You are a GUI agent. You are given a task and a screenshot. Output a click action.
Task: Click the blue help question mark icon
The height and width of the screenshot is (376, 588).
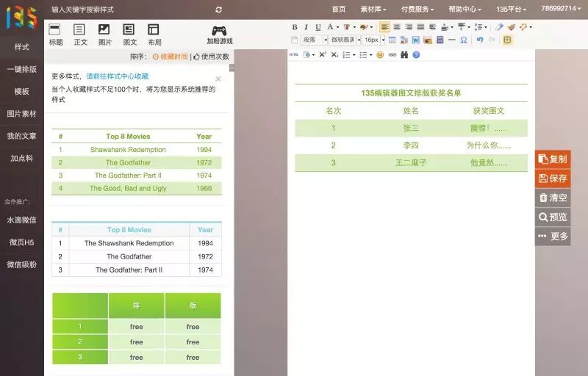coord(416,54)
